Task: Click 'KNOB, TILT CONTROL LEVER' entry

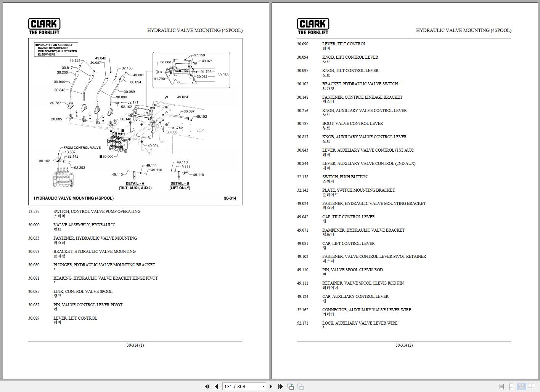Action: pyautogui.click(x=350, y=70)
